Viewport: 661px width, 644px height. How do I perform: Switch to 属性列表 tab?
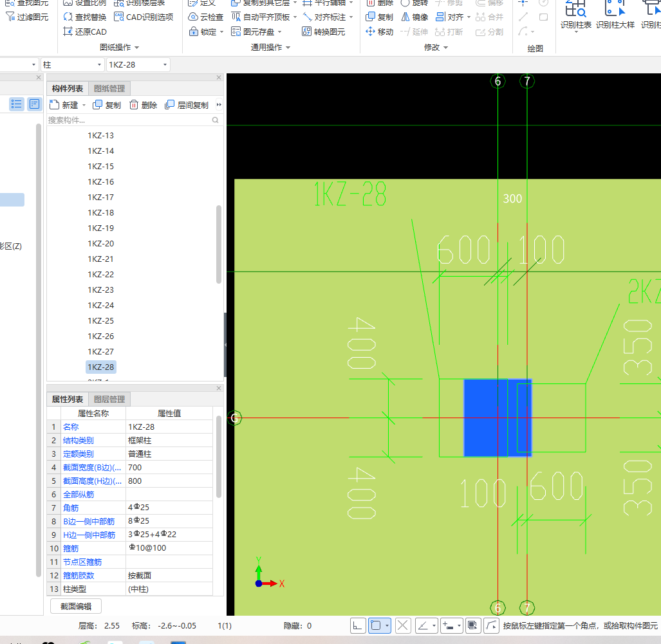point(68,399)
